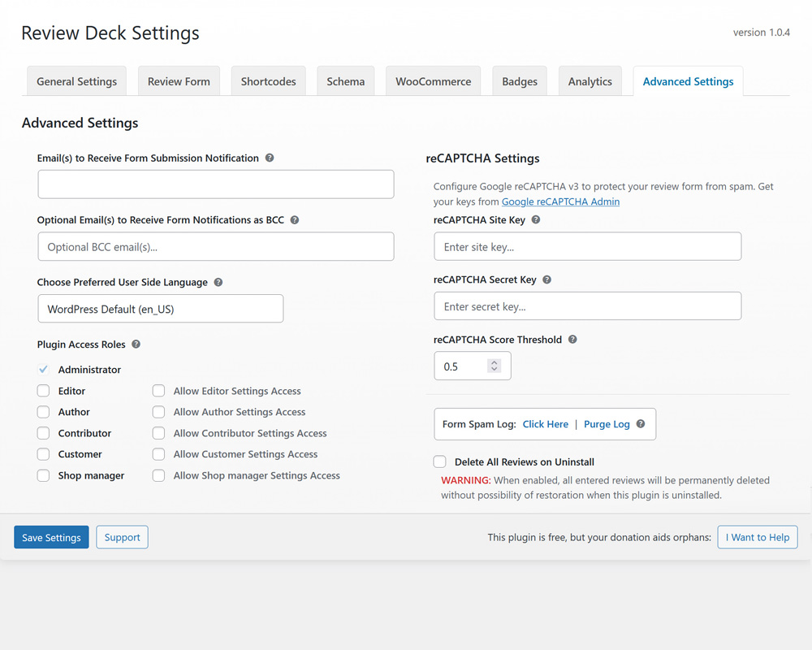Image resolution: width=812 pixels, height=650 pixels.
Task: Enable Delete All Reviews on Uninstall
Action: tap(439, 461)
